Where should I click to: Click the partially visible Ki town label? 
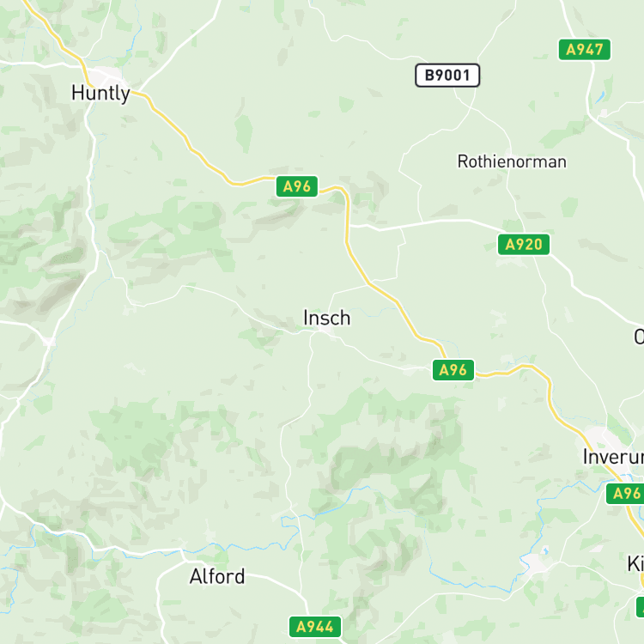[x=635, y=563]
